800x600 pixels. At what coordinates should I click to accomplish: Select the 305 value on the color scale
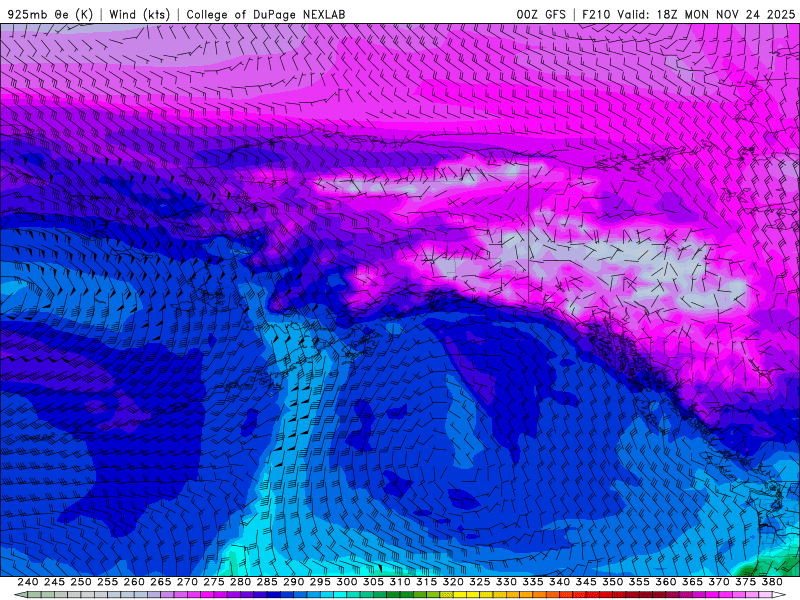[x=373, y=582]
